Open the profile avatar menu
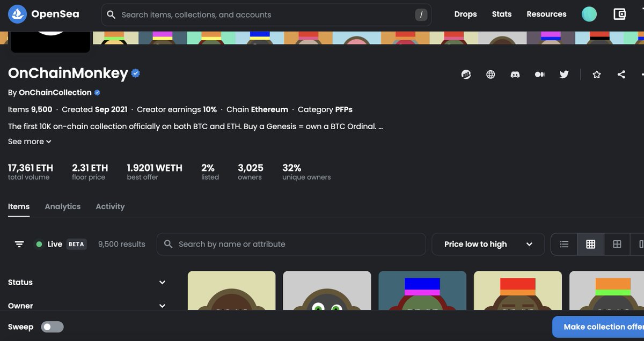This screenshot has height=341, width=644. coord(589,14)
